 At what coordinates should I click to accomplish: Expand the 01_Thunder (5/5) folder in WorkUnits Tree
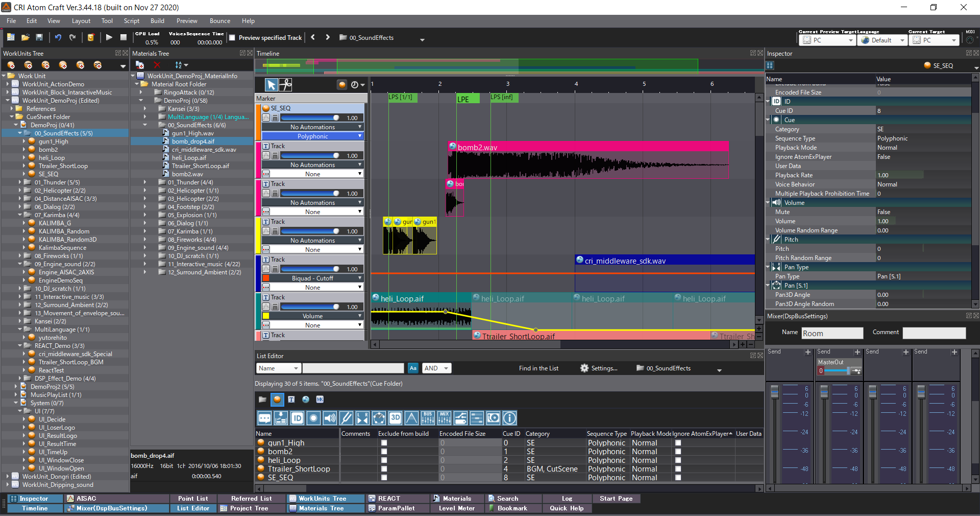coord(20,182)
